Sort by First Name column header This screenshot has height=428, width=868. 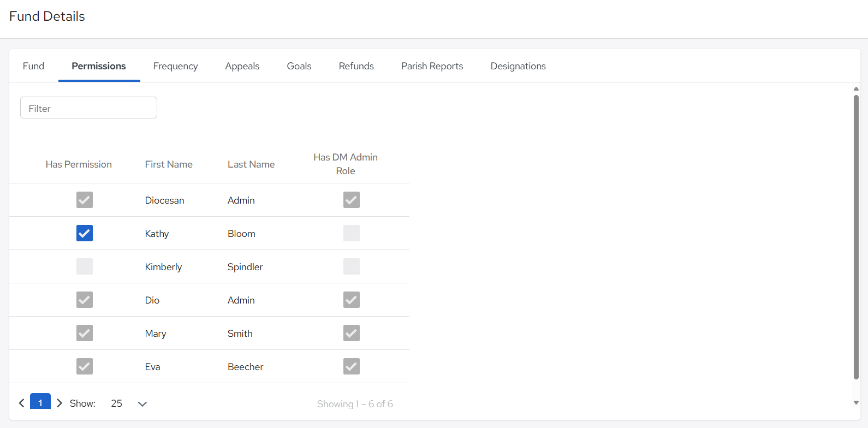pyautogui.click(x=169, y=164)
